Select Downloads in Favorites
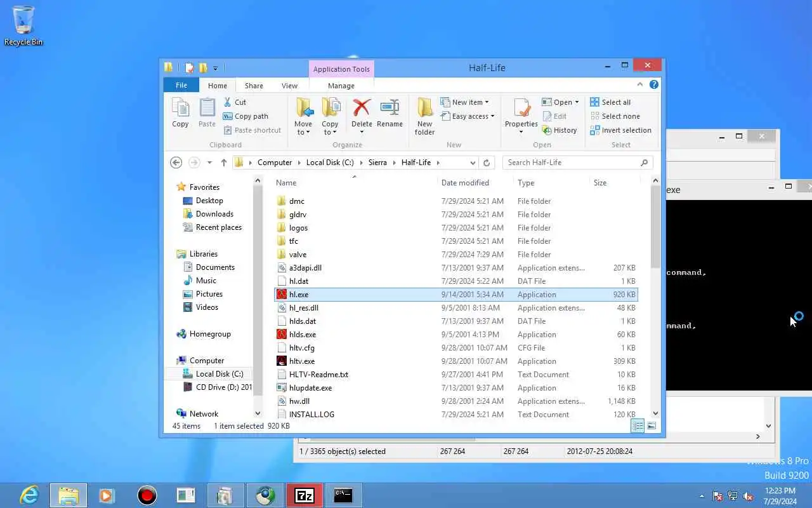 point(214,214)
